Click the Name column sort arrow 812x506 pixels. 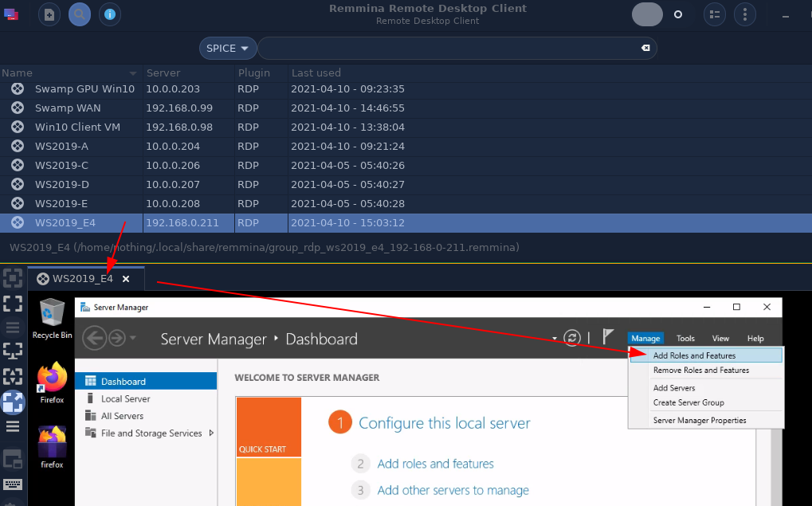click(132, 73)
